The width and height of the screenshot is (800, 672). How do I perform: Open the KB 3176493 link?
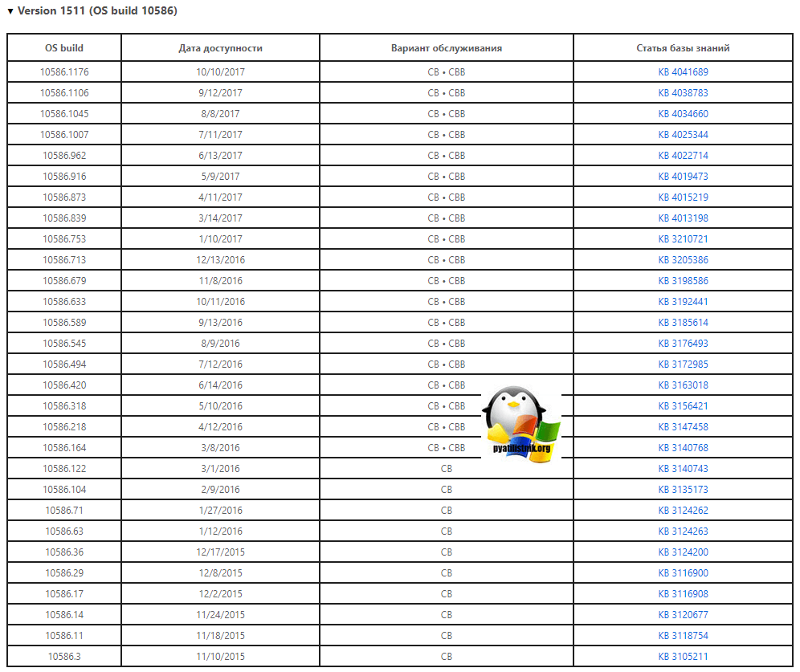(683, 344)
